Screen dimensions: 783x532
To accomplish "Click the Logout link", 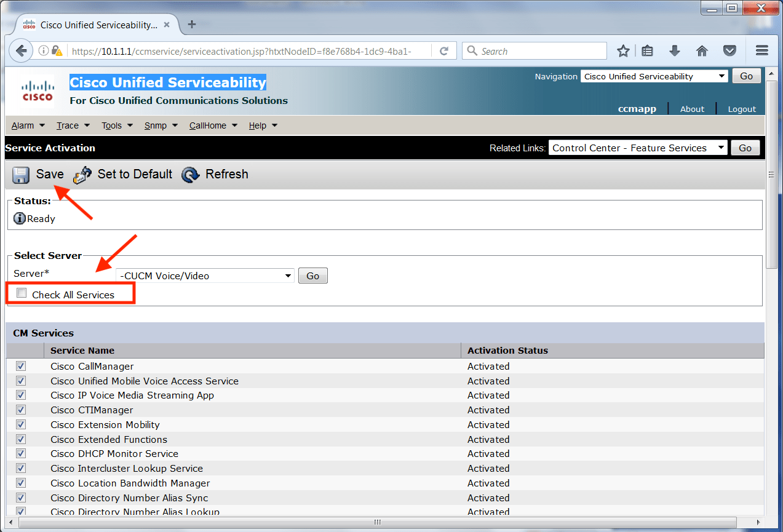I will pyautogui.click(x=742, y=109).
